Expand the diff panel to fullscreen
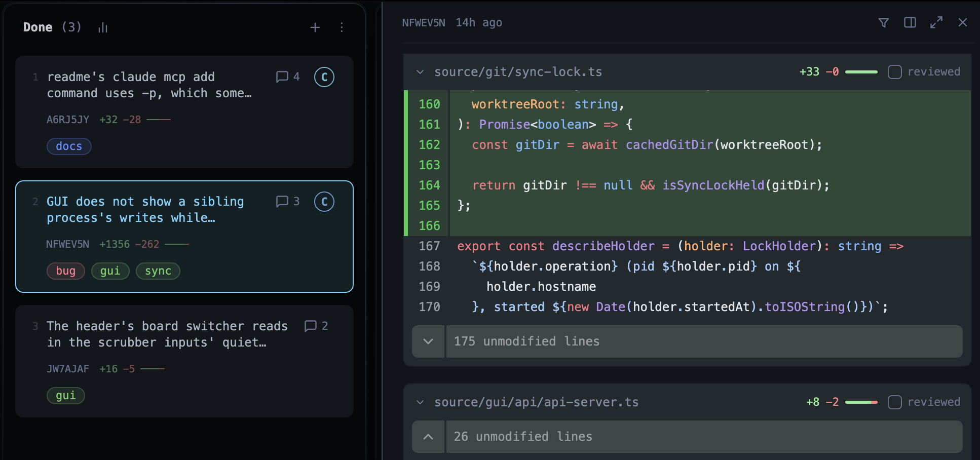 936,23
